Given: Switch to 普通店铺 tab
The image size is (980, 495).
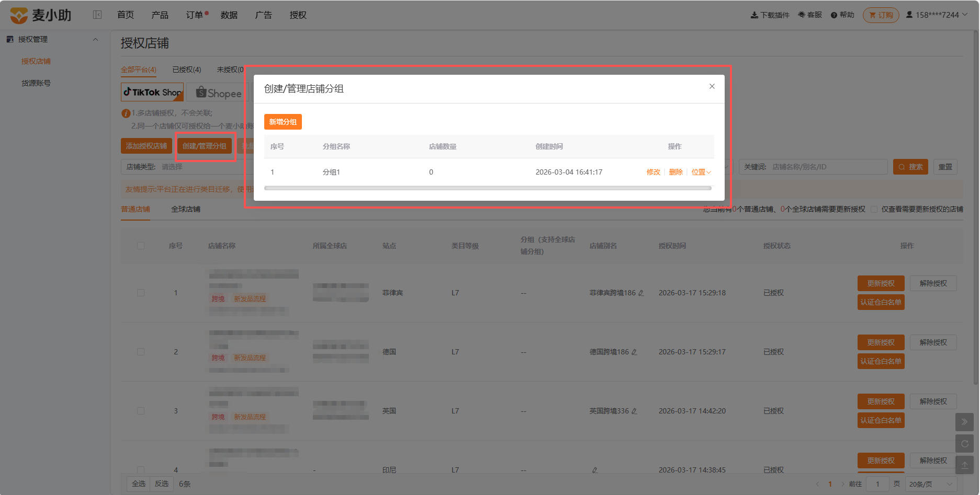Looking at the screenshot, I should pyautogui.click(x=136, y=209).
